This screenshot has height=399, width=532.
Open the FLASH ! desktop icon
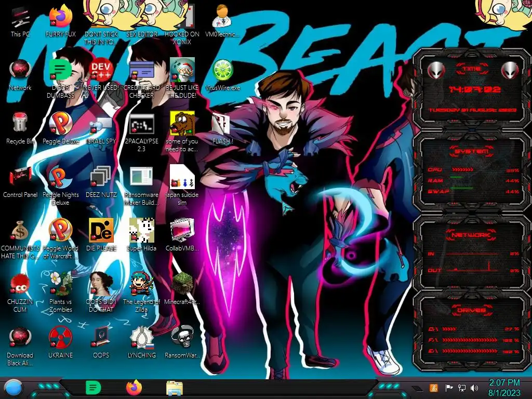tap(222, 129)
